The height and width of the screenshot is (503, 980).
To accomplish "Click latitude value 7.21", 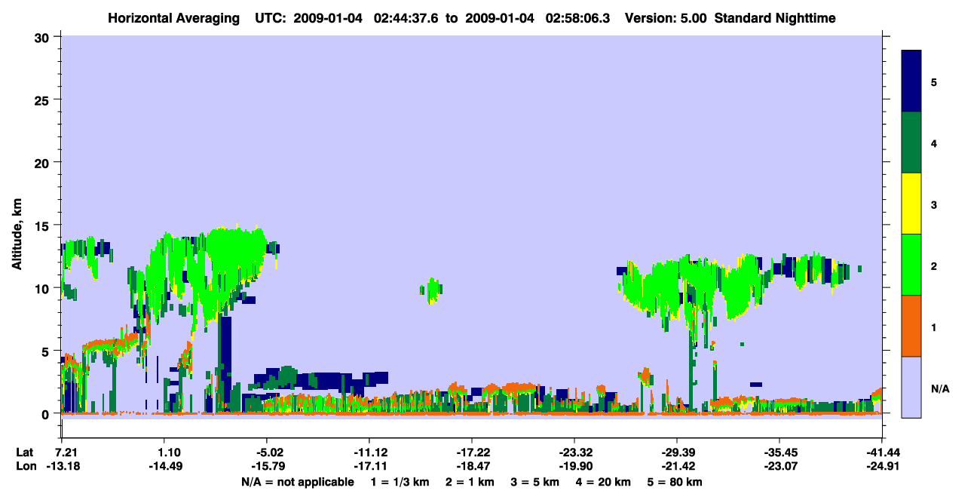I will pyautogui.click(x=68, y=452).
